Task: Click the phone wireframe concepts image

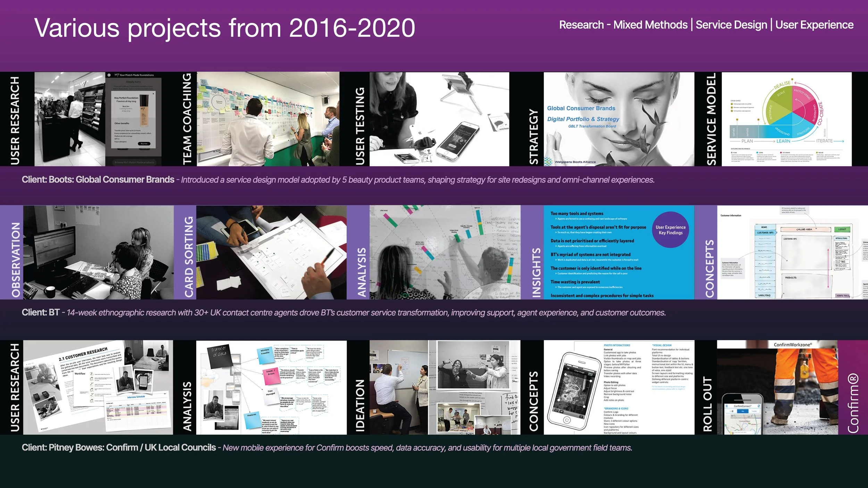Action: pyautogui.click(x=619, y=387)
